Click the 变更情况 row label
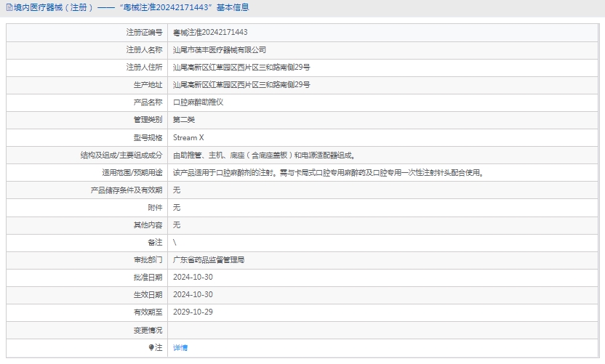 [x=148, y=330]
